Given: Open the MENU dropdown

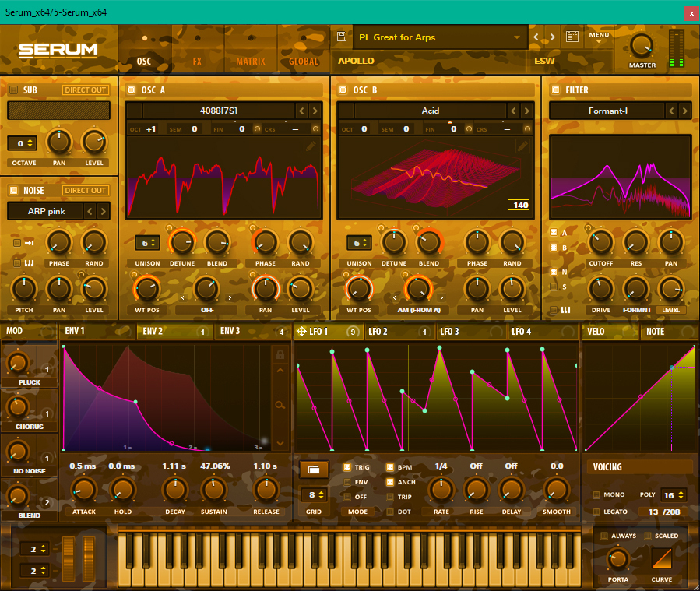Looking at the screenshot, I should pyautogui.click(x=599, y=37).
